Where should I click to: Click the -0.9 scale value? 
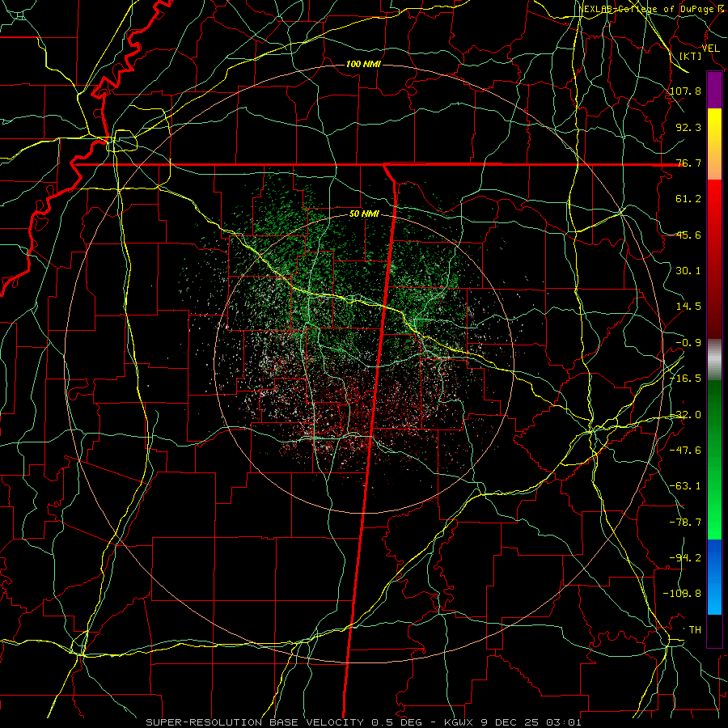688,343
